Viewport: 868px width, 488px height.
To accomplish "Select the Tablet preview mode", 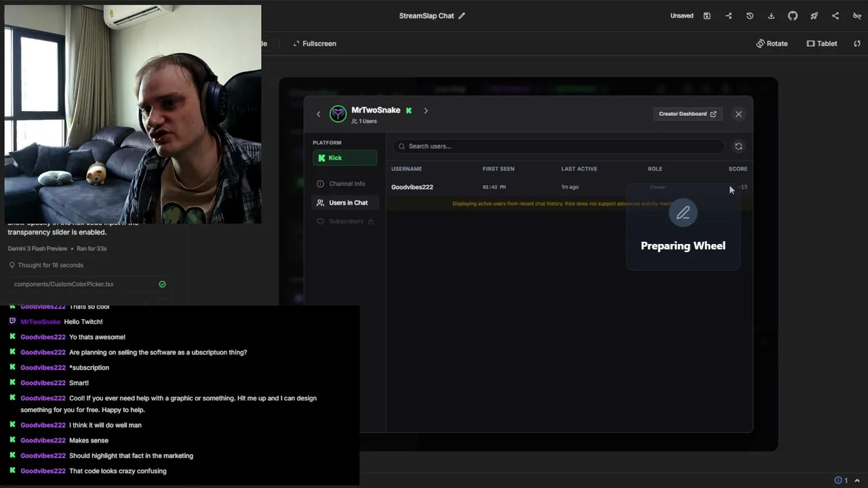I will pos(822,43).
